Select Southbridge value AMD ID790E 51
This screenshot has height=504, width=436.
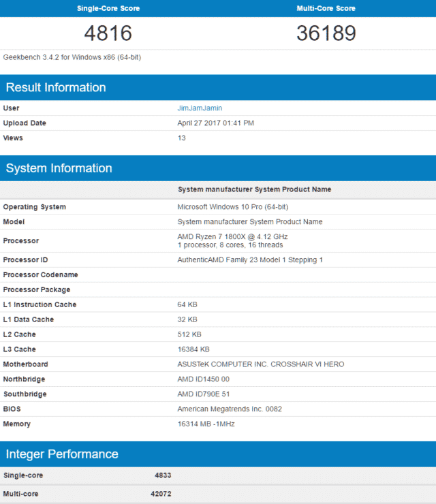[204, 394]
